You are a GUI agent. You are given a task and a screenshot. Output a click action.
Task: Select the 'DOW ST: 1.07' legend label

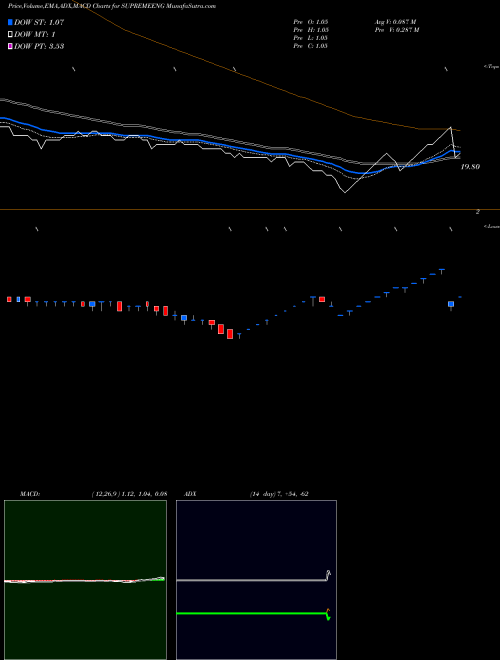point(39,22)
